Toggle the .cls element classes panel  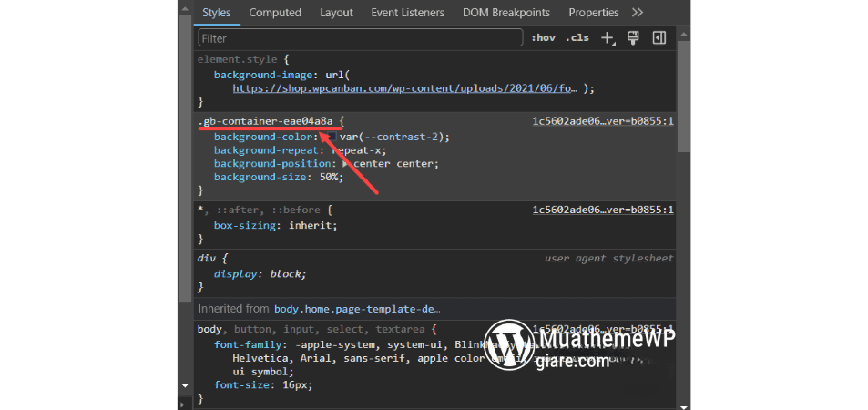pos(577,38)
